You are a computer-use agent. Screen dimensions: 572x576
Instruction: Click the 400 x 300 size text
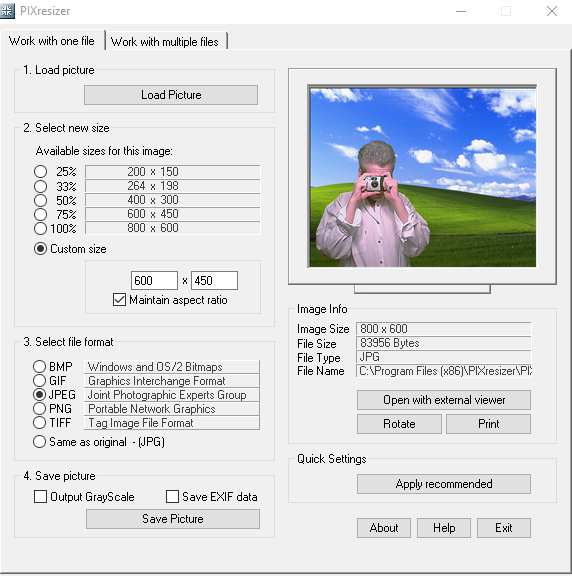pyautogui.click(x=153, y=200)
